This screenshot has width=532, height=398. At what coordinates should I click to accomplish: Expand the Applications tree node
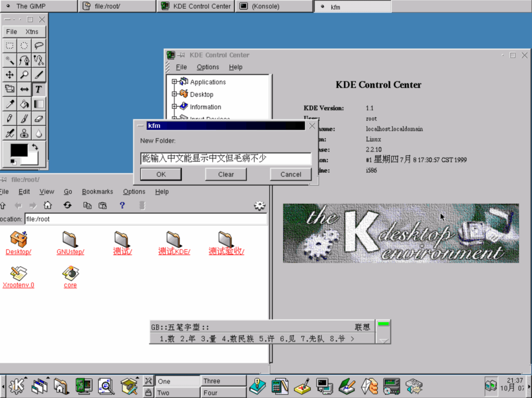tap(175, 81)
